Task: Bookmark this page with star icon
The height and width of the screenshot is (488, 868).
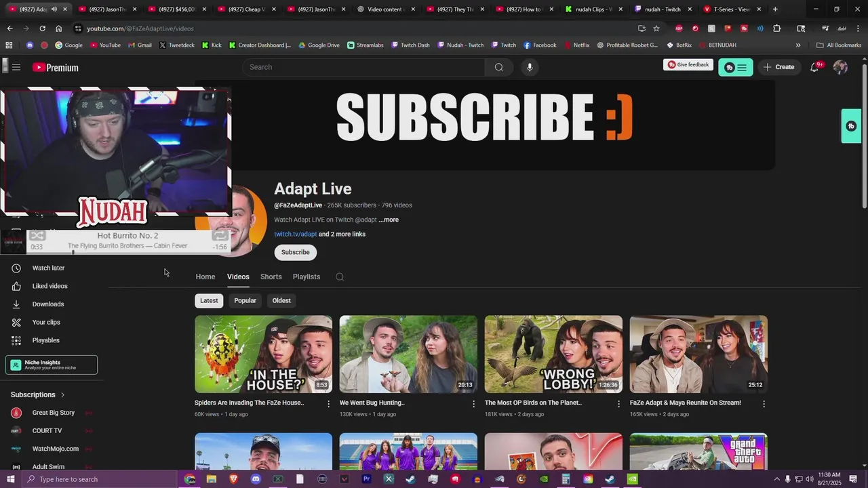Action: tap(656, 28)
